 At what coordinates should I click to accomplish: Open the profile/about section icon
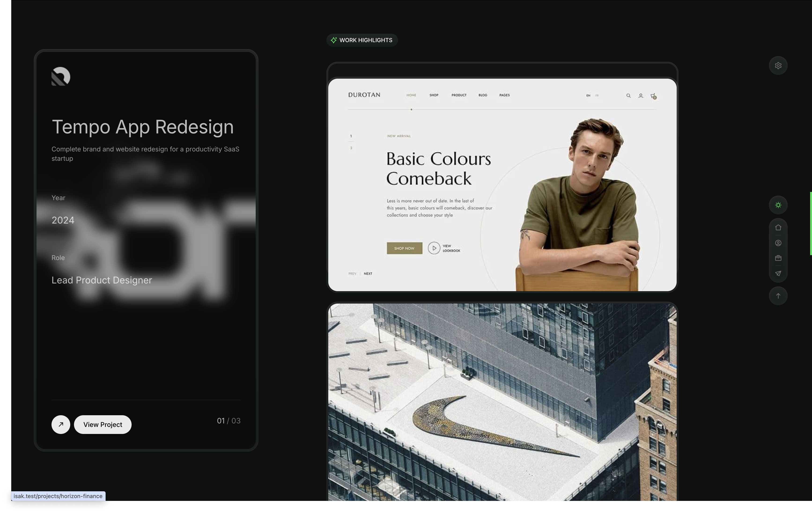(778, 243)
